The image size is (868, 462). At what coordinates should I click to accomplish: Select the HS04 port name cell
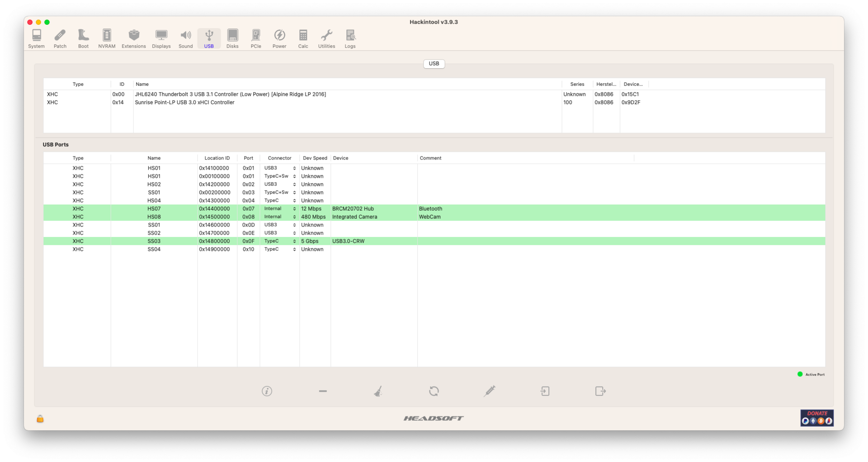(x=154, y=201)
